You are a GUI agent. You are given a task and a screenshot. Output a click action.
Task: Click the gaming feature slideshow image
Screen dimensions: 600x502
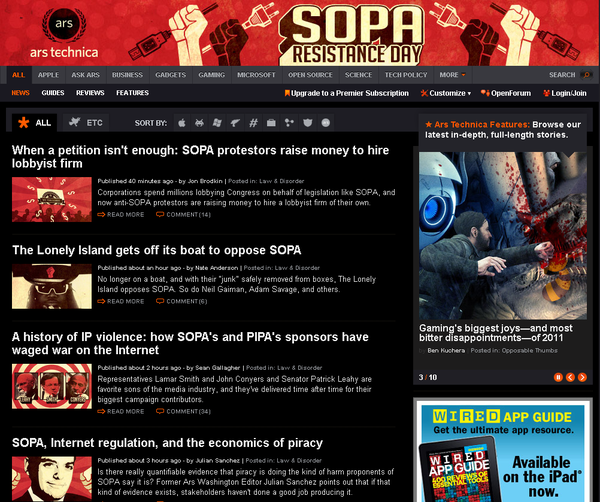(x=503, y=236)
